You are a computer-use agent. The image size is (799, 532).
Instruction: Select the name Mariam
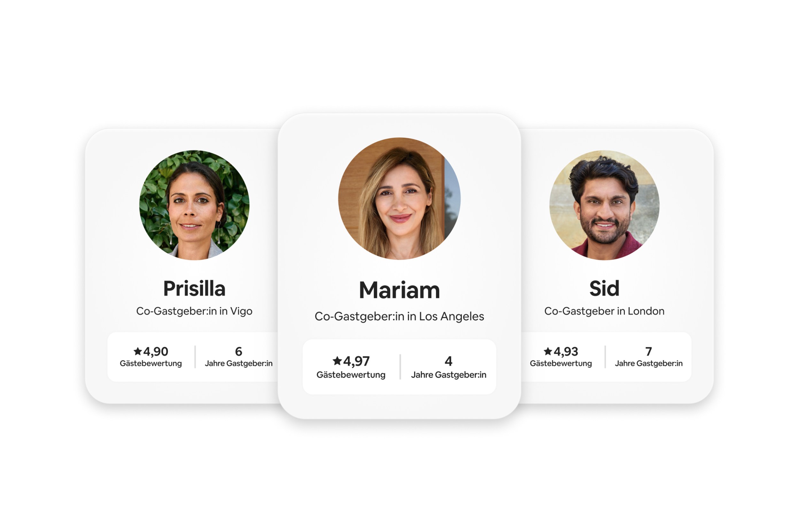[399, 290]
